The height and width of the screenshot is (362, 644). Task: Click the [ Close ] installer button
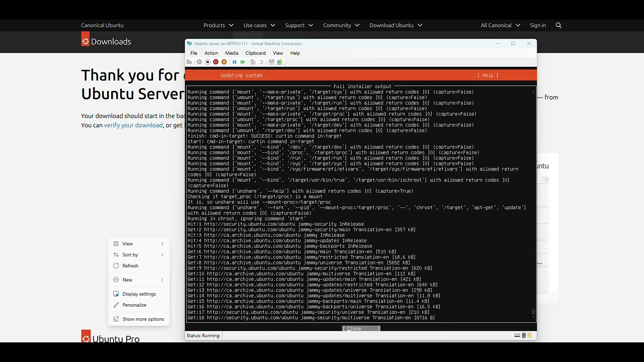(361, 328)
